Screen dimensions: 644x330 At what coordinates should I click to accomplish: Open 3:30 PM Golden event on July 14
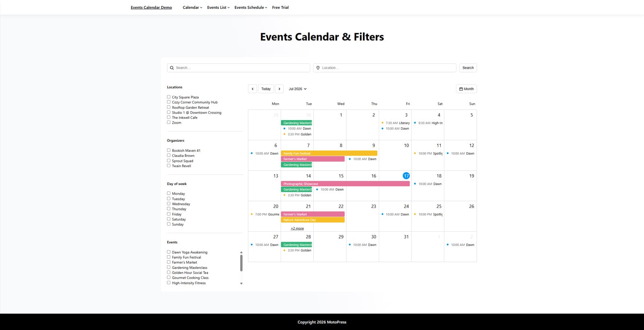click(x=297, y=195)
